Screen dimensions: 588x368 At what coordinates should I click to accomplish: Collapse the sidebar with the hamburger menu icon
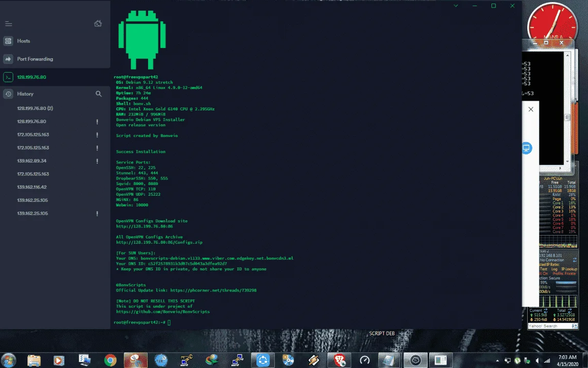(x=8, y=24)
